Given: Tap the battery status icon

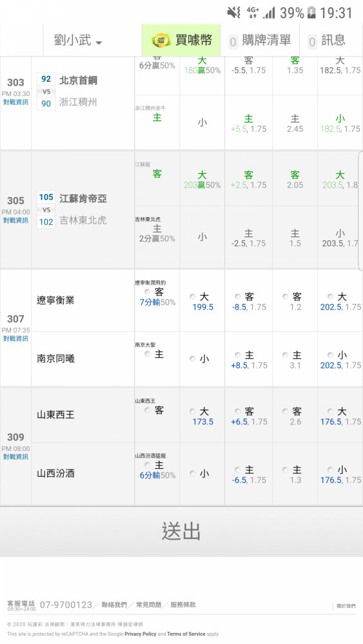Looking at the screenshot, I should pos(311,13).
